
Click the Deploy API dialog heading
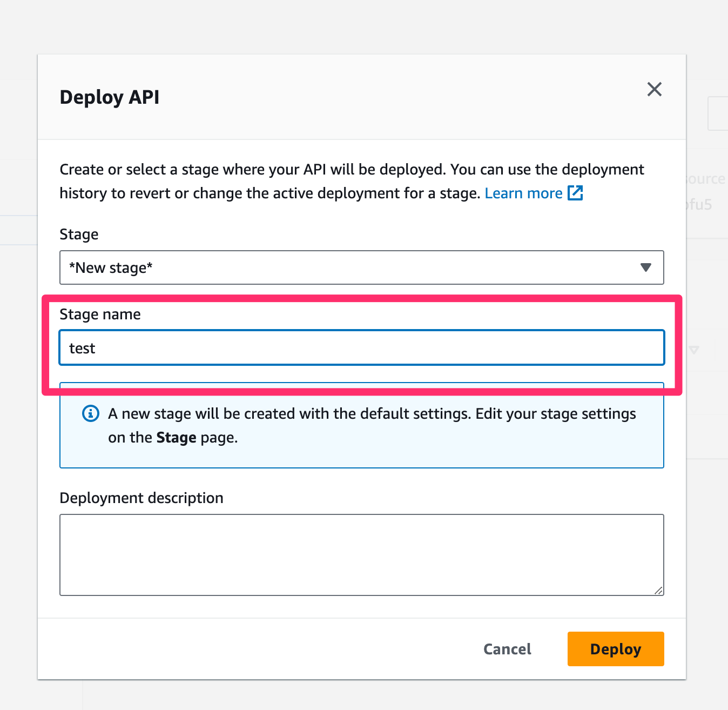(x=110, y=97)
